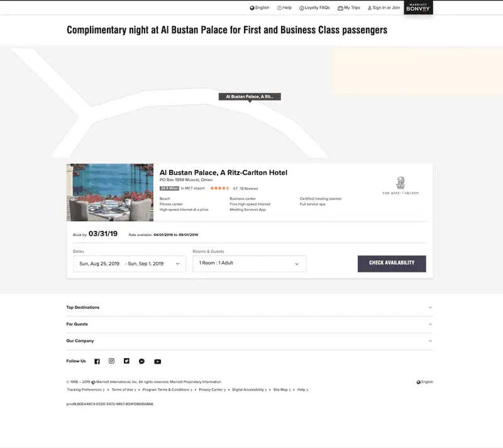Image resolution: width=503 pixels, height=448 pixels.
Task: Click the Book by 03/31/19 date
Action: pyautogui.click(x=103, y=233)
